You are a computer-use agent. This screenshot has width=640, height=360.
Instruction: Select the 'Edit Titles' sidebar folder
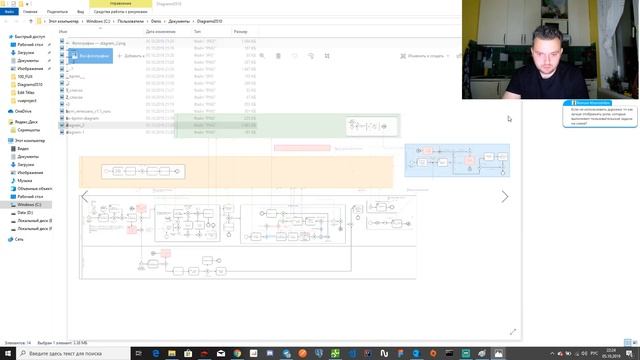(x=26, y=93)
